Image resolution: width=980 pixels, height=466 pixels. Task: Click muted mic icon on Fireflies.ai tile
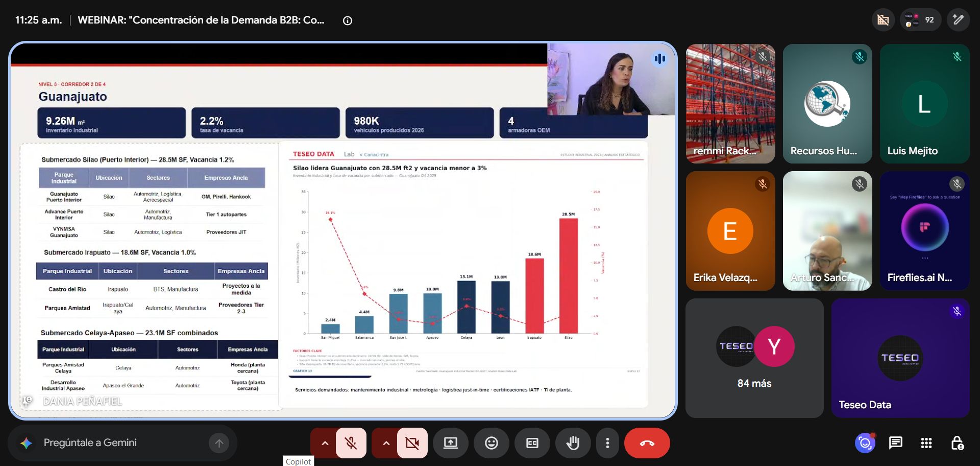[x=957, y=184]
